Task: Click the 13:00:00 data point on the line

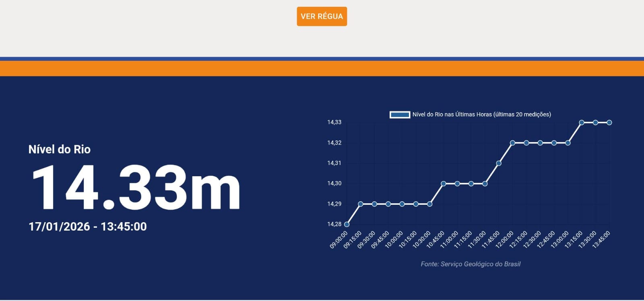Action: (x=568, y=143)
